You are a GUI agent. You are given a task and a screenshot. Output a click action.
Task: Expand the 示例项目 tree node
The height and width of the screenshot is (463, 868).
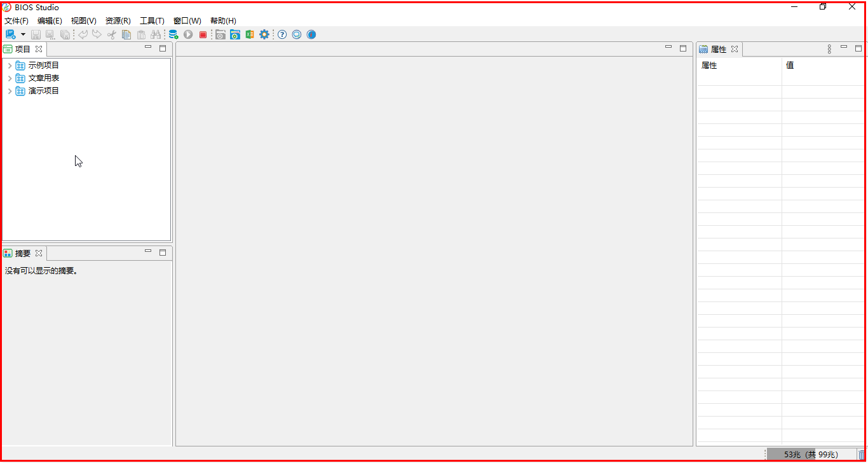(10, 66)
